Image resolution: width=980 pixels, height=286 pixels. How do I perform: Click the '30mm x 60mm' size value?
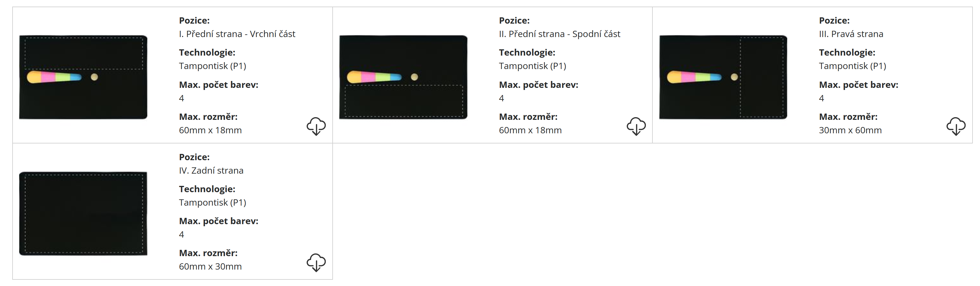coord(850,131)
